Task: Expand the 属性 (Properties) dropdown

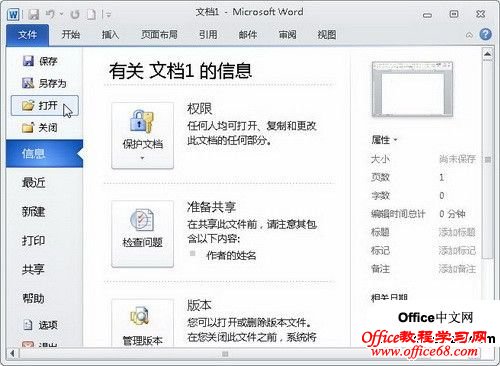Action: click(x=384, y=140)
